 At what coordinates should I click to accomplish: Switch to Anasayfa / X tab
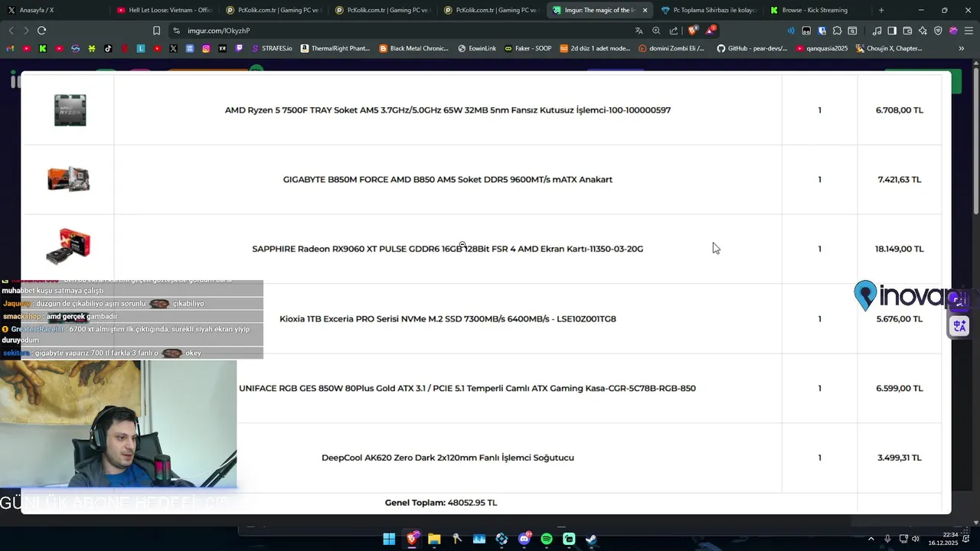coord(54,10)
